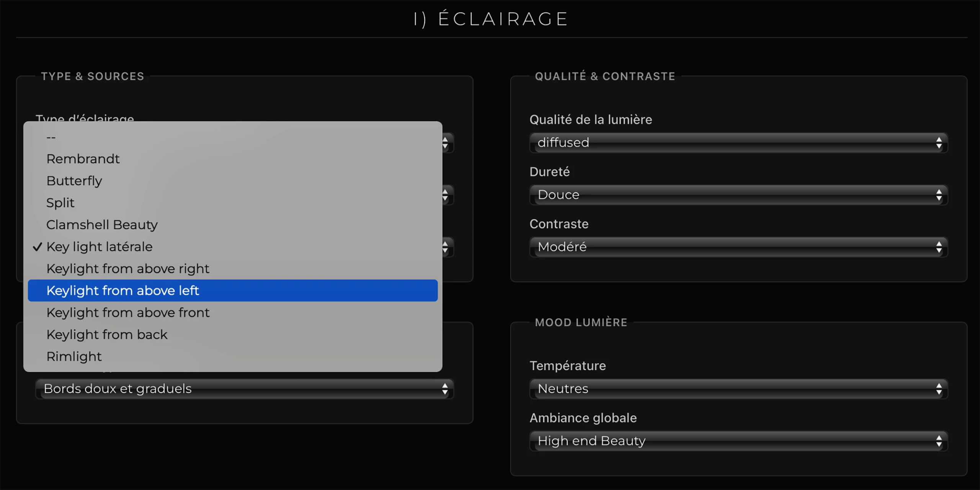Select Keylight from back option
The width and height of the screenshot is (980, 490).
[107, 335]
